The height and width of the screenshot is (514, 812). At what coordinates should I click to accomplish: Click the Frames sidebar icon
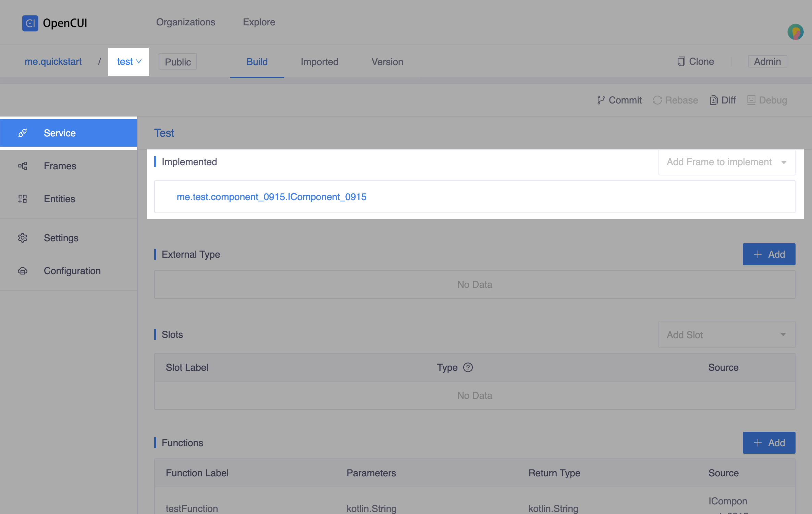click(x=22, y=166)
